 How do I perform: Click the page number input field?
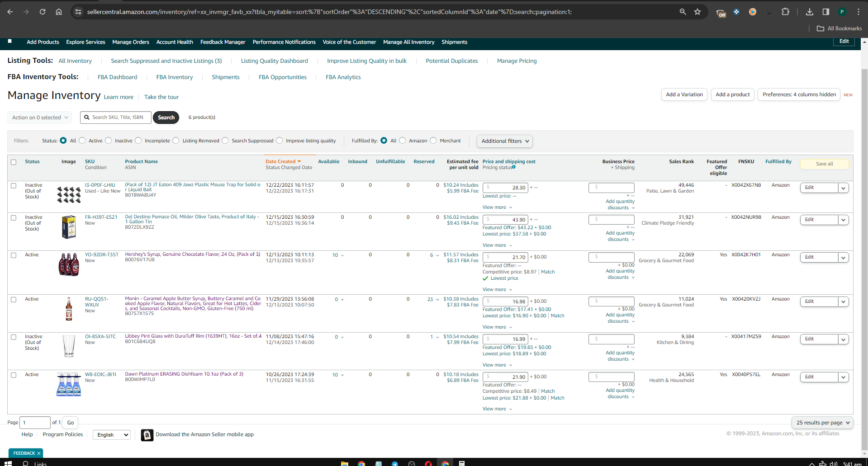[35, 423]
